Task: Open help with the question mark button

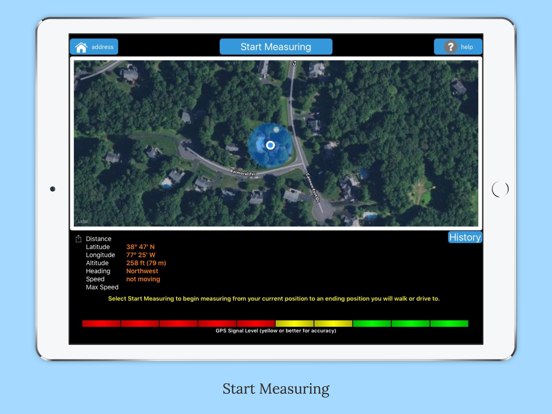Action: pos(458,47)
